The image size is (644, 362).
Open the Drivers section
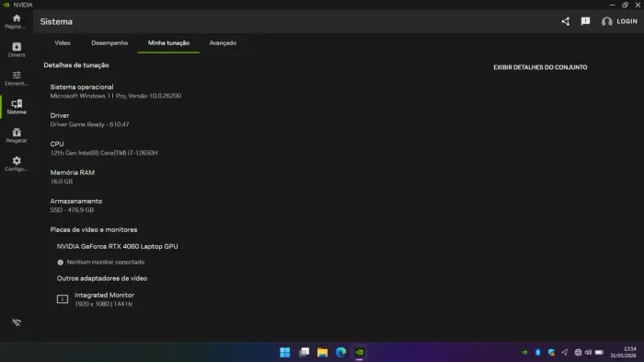[17, 50]
